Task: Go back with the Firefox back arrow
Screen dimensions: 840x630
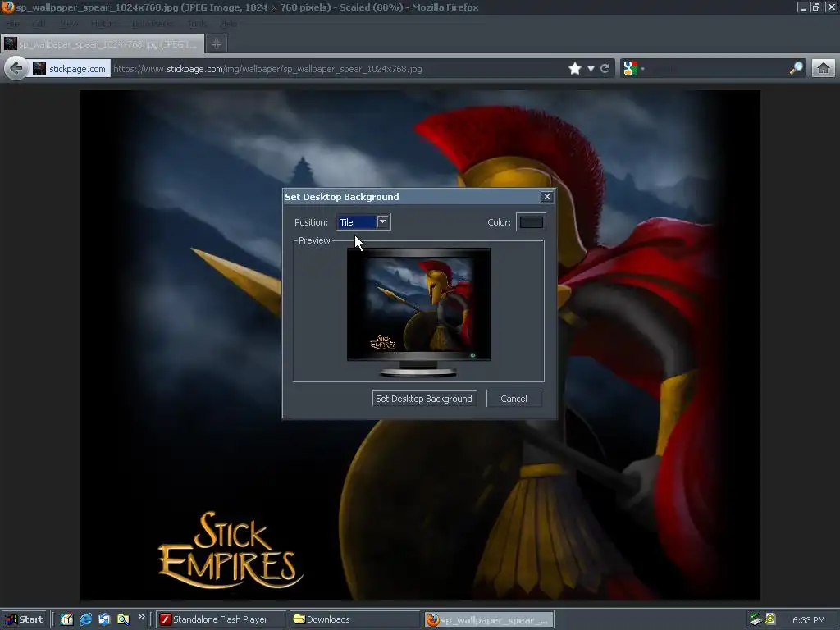Action: (16, 69)
